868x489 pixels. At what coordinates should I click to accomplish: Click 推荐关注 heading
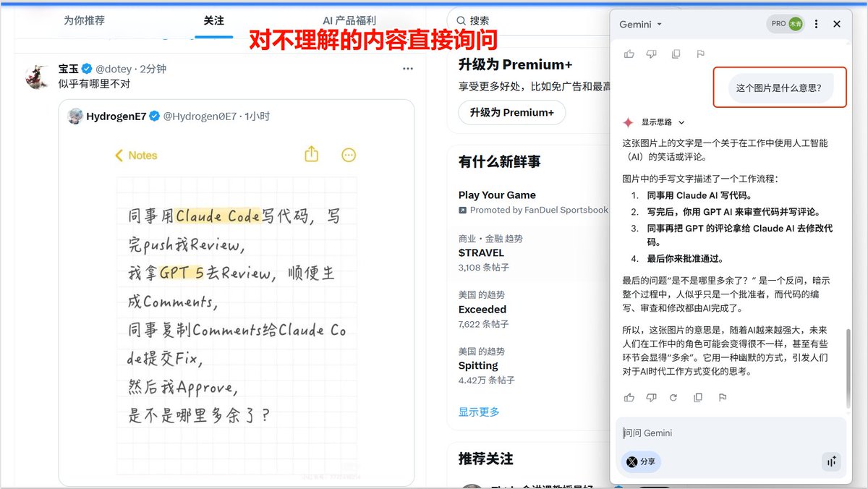pos(485,459)
